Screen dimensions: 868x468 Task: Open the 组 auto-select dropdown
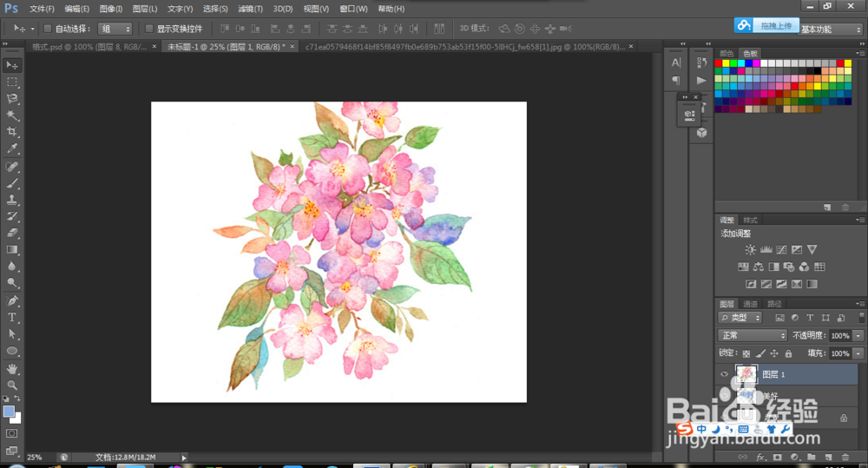pos(115,29)
